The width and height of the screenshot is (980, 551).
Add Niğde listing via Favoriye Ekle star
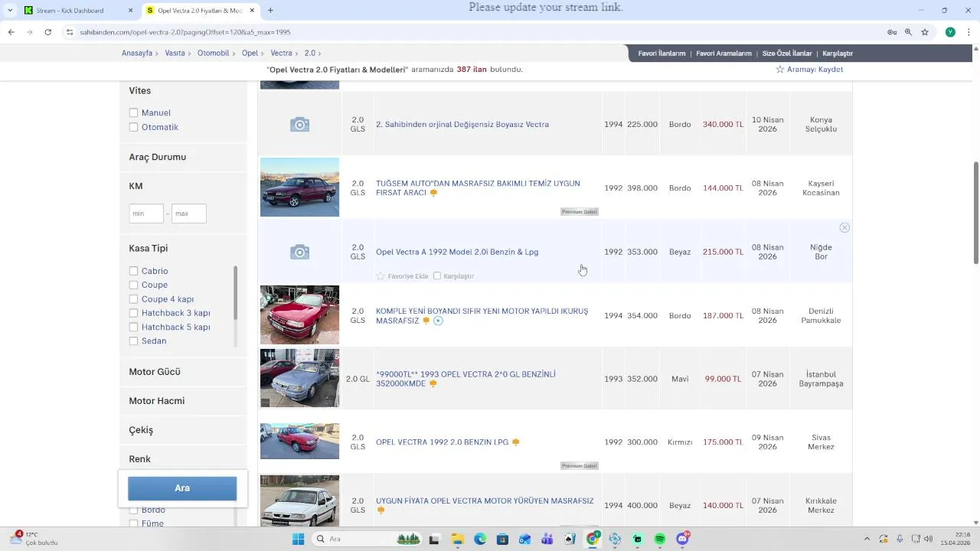click(381, 275)
